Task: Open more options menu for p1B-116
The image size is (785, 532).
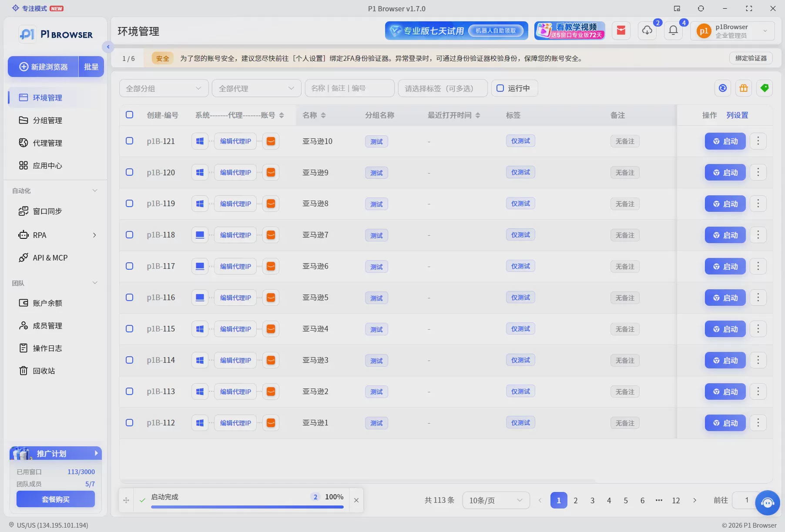Action: 758,298
